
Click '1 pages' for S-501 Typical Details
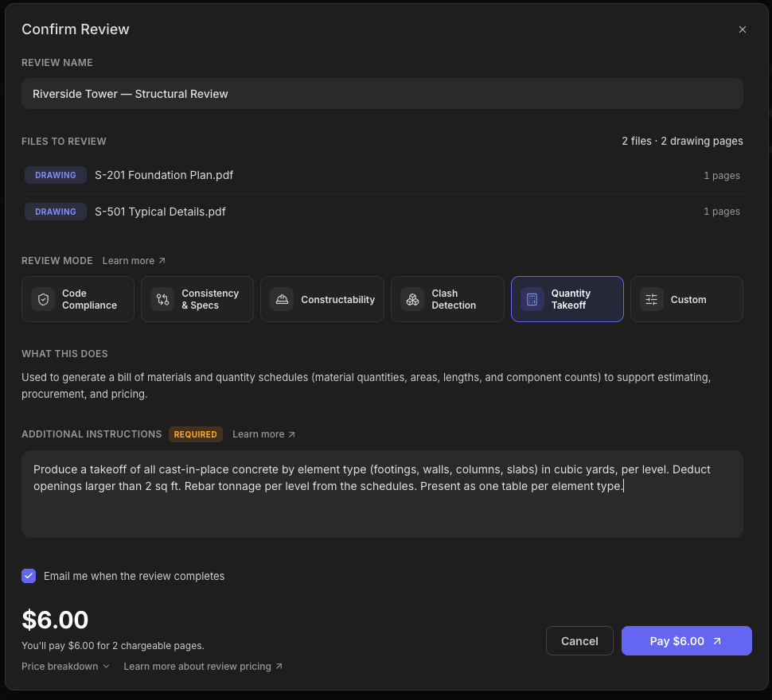coord(721,212)
